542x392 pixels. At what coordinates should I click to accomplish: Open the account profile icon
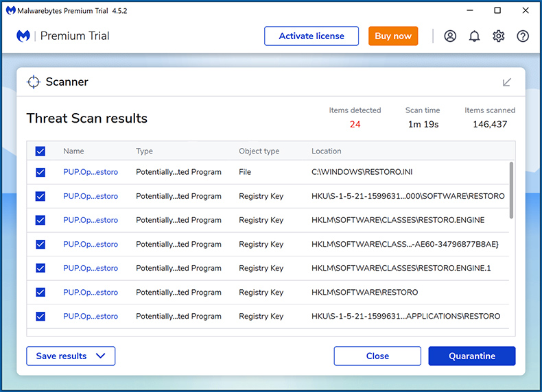coord(450,36)
